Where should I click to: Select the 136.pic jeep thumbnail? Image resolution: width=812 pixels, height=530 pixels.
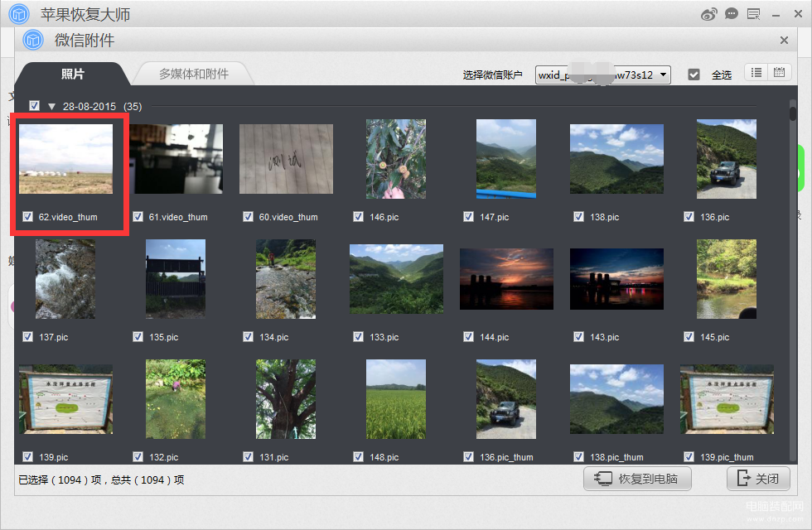point(727,159)
